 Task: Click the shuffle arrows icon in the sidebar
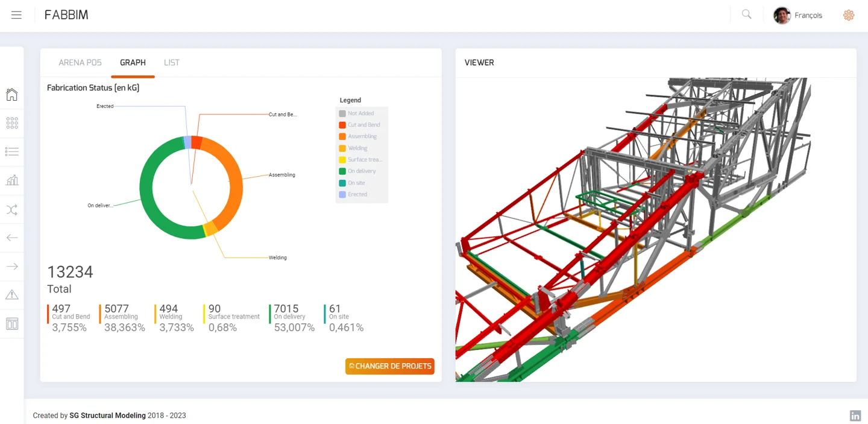(x=12, y=209)
